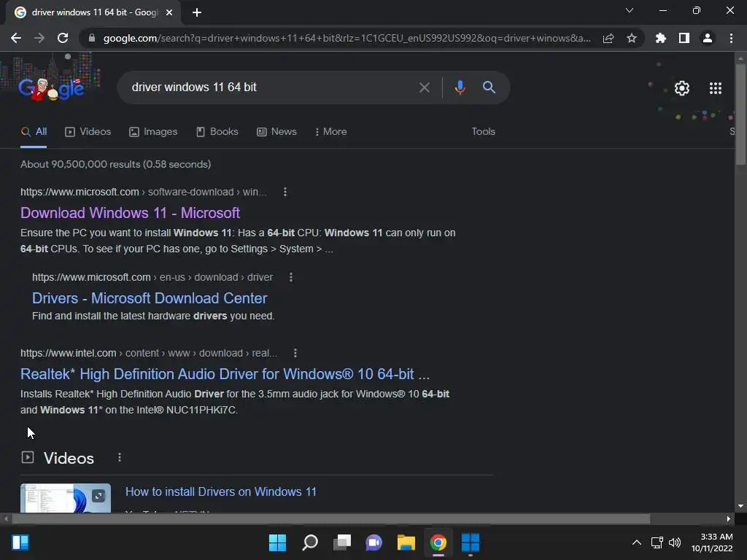Click the scroll down arrow
The image size is (747, 560).
[740, 506]
